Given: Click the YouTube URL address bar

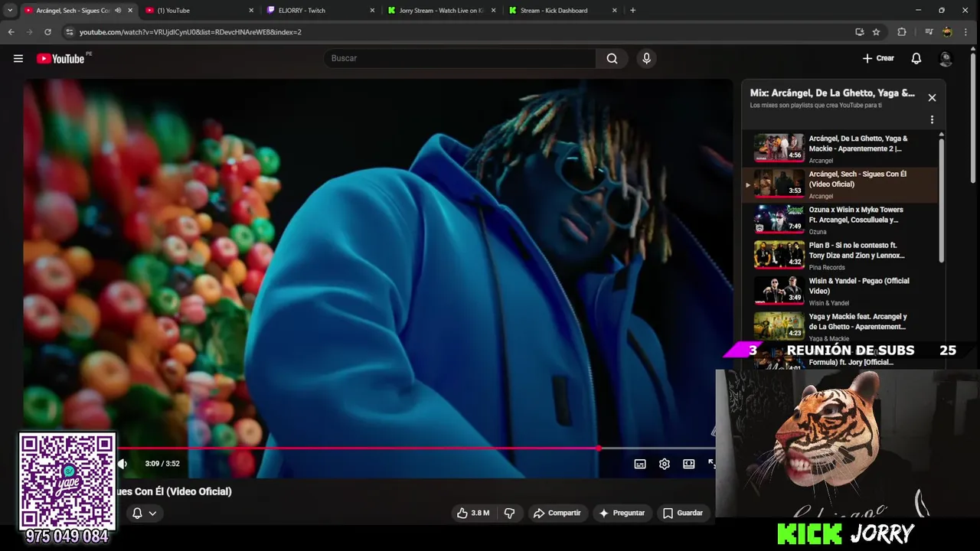Looking at the screenshot, I should [459, 32].
